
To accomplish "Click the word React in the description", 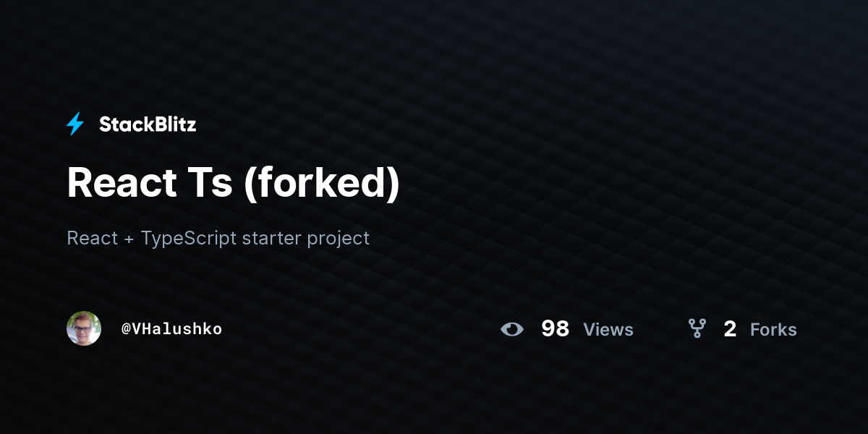I will (93, 238).
